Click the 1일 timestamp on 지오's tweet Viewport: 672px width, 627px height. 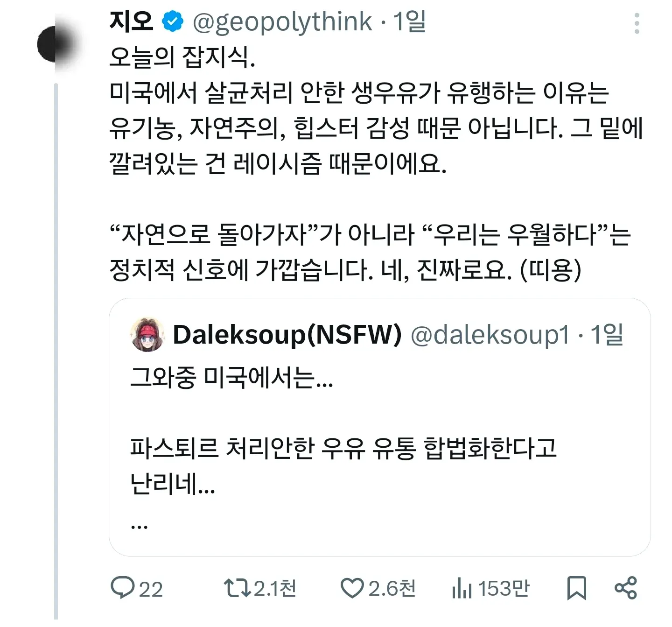click(409, 21)
